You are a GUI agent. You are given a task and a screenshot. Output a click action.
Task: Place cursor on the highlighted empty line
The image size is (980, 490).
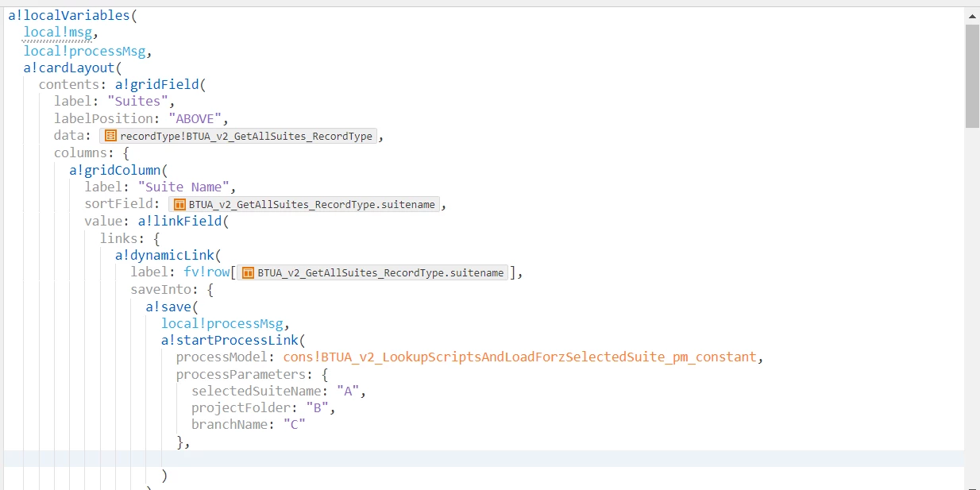(x=483, y=459)
